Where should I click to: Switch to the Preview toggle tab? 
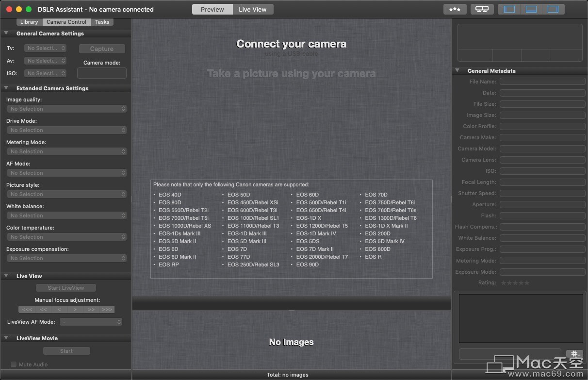(212, 9)
